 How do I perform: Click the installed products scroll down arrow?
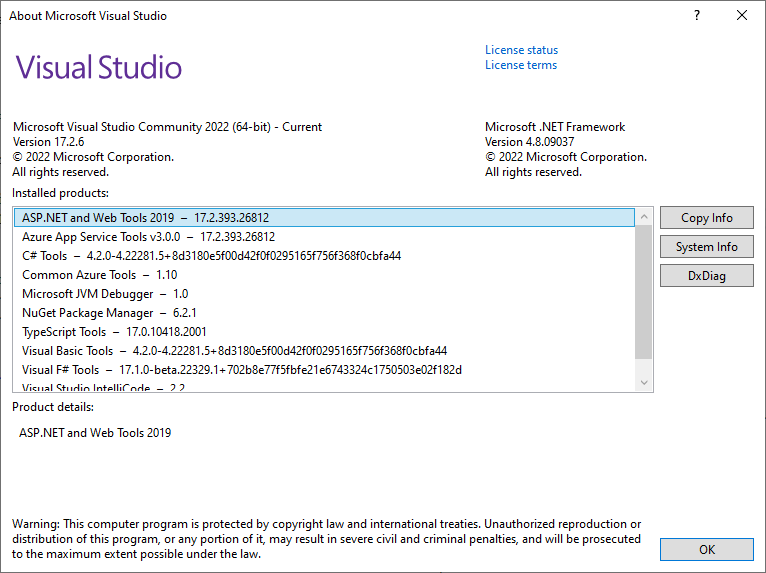coord(644,382)
